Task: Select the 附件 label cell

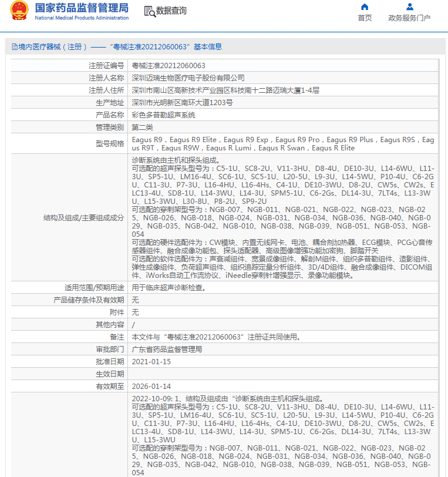Action: [69, 313]
